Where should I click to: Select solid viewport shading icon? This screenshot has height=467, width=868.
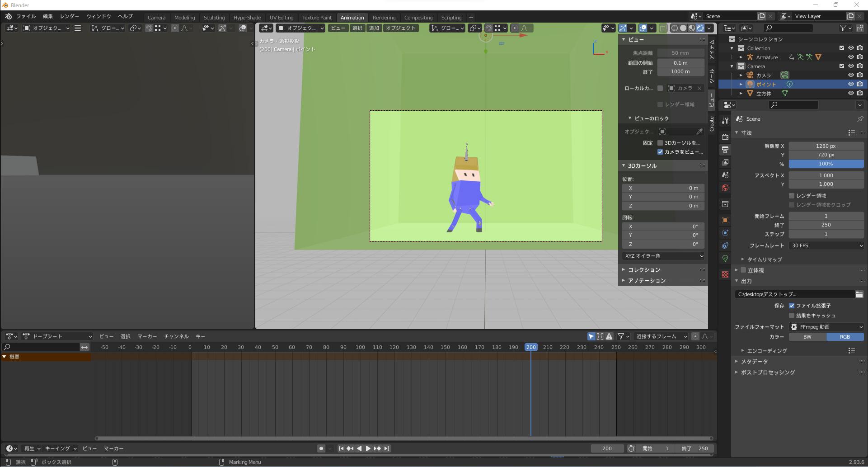(x=683, y=28)
